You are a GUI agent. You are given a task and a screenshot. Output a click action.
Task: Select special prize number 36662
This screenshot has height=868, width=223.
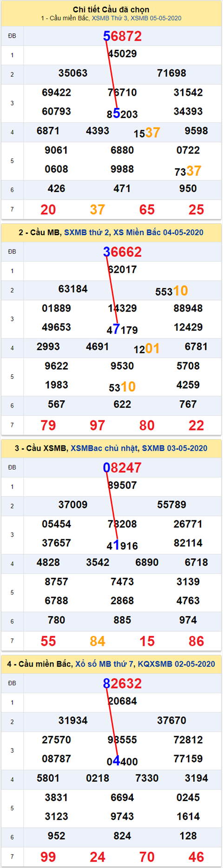tap(122, 252)
